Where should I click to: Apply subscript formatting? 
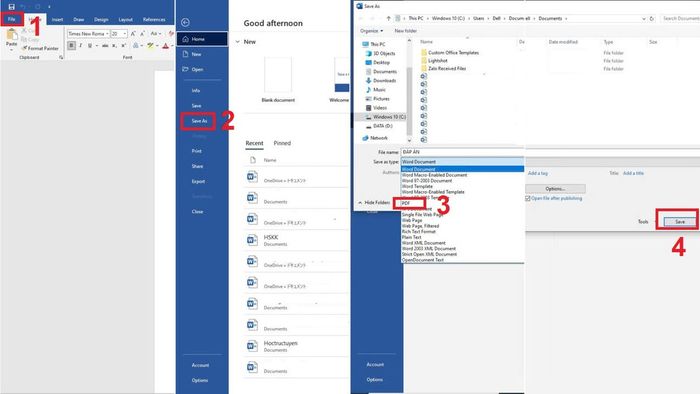pos(114,46)
